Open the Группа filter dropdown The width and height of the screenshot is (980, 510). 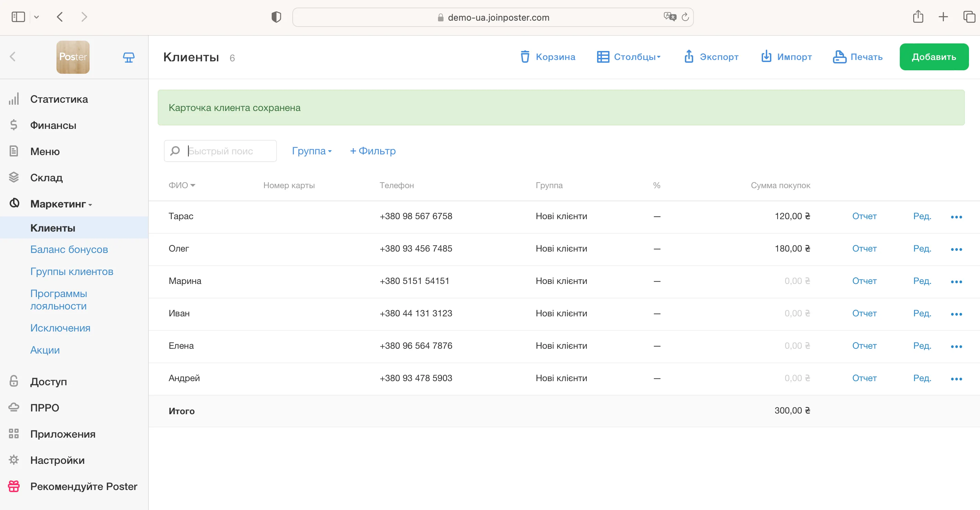312,151
